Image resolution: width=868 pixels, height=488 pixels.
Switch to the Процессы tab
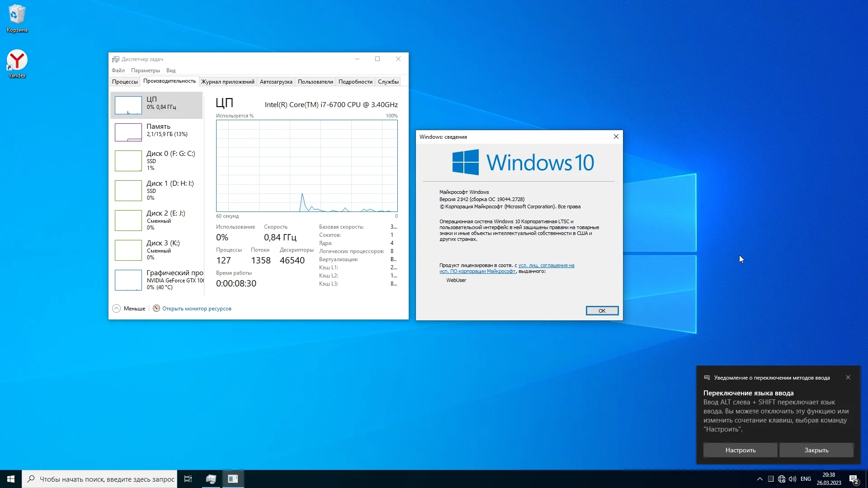125,82
